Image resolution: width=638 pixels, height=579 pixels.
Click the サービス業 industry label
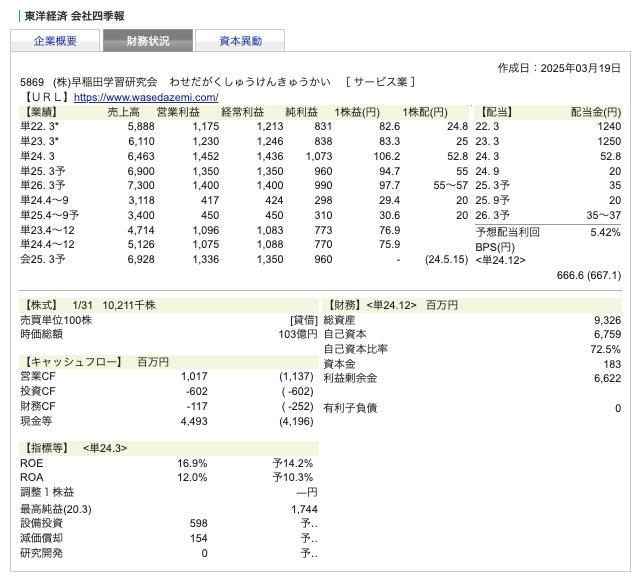(x=380, y=82)
